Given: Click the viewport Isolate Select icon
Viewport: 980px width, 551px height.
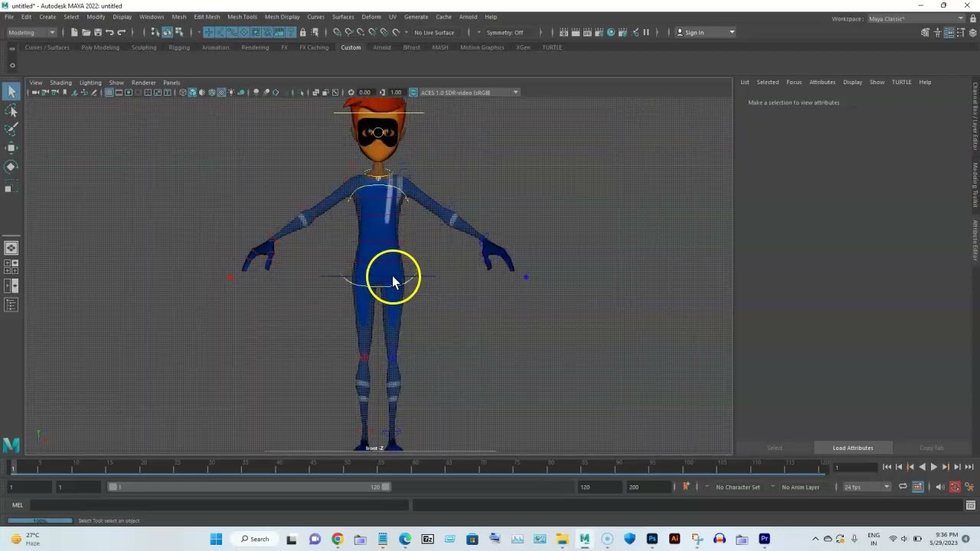Looking at the screenshot, I should click(x=300, y=93).
